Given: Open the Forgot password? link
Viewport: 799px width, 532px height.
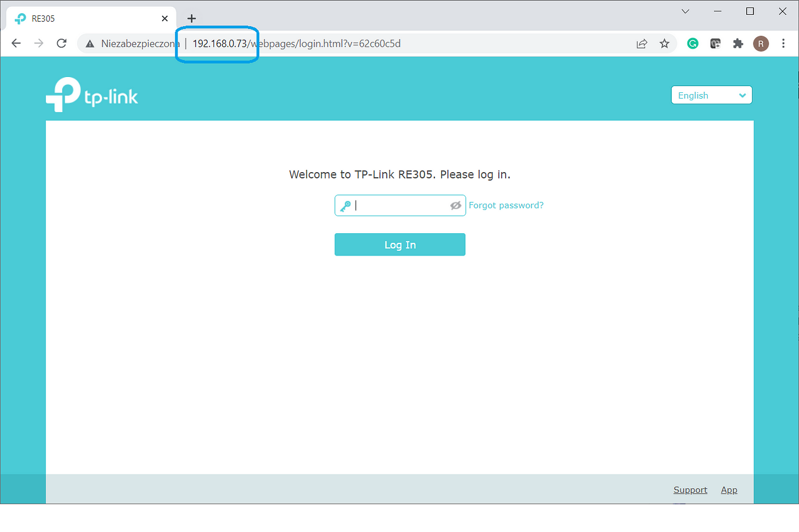Looking at the screenshot, I should pos(506,205).
